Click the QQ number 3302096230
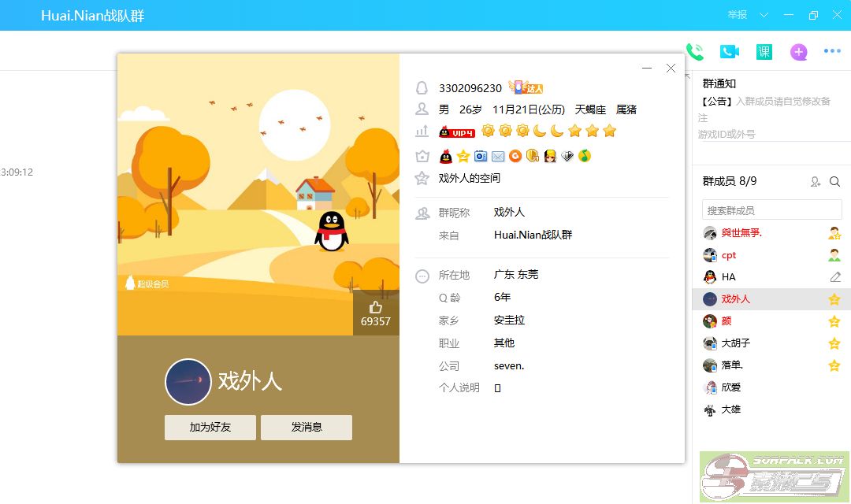Screen dimensions: 851x504 470,88
